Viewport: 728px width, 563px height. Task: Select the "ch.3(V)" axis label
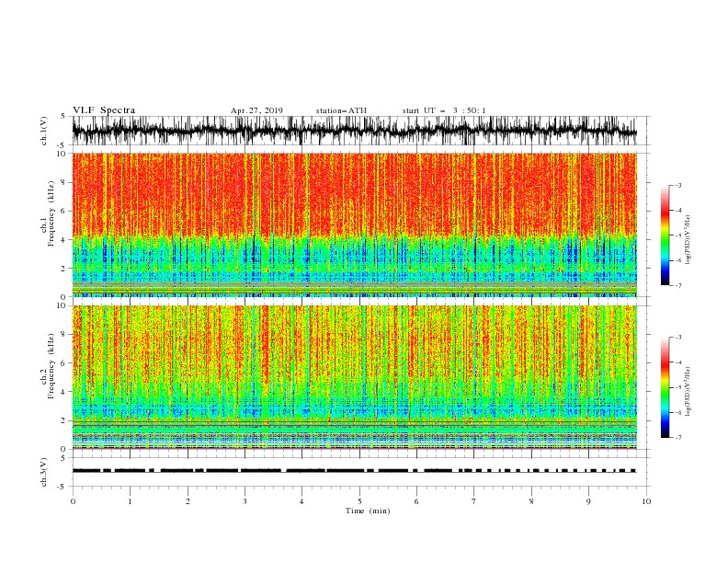click(x=44, y=472)
